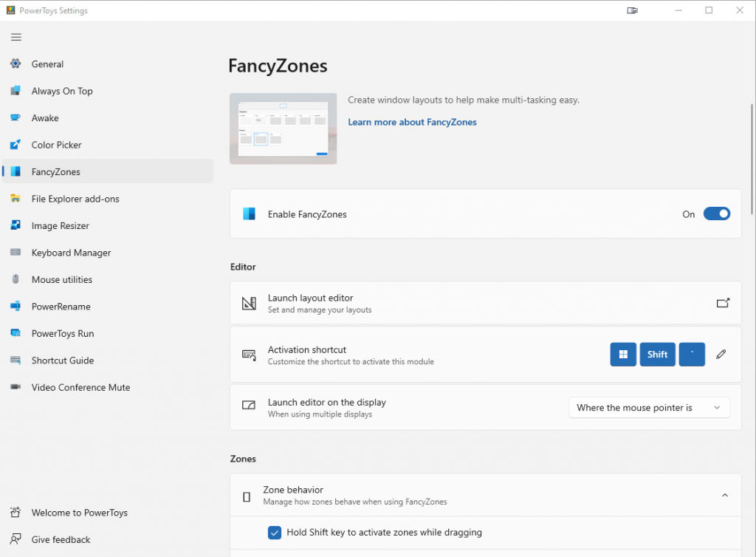The image size is (756, 557).
Task: Navigate to Keyboard Manager
Action: point(108,252)
